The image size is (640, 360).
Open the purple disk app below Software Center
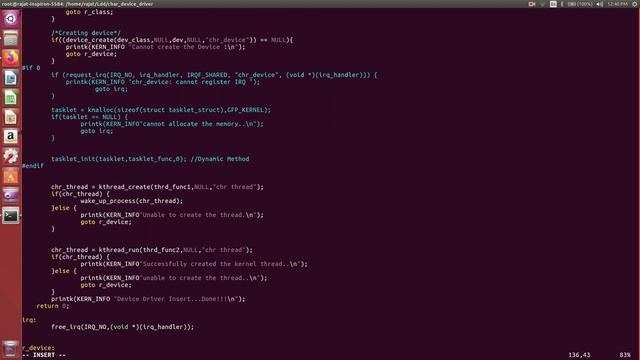(x=11, y=196)
